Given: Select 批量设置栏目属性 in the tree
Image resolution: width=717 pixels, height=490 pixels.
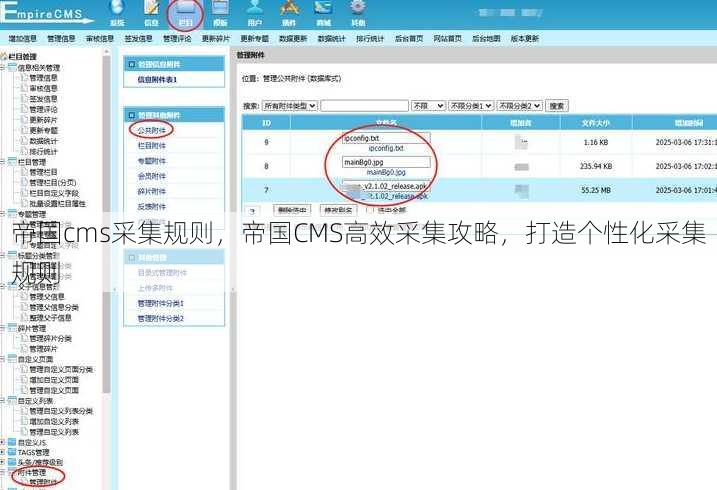Looking at the screenshot, I should [x=58, y=203].
